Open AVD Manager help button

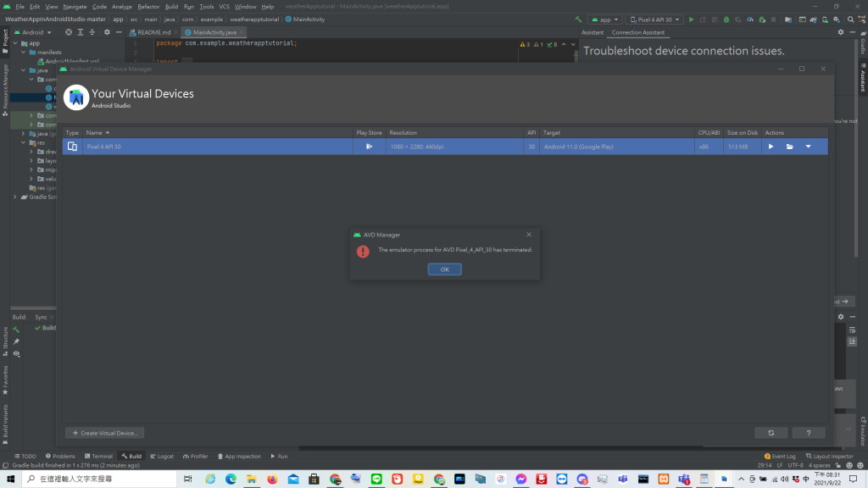click(808, 433)
